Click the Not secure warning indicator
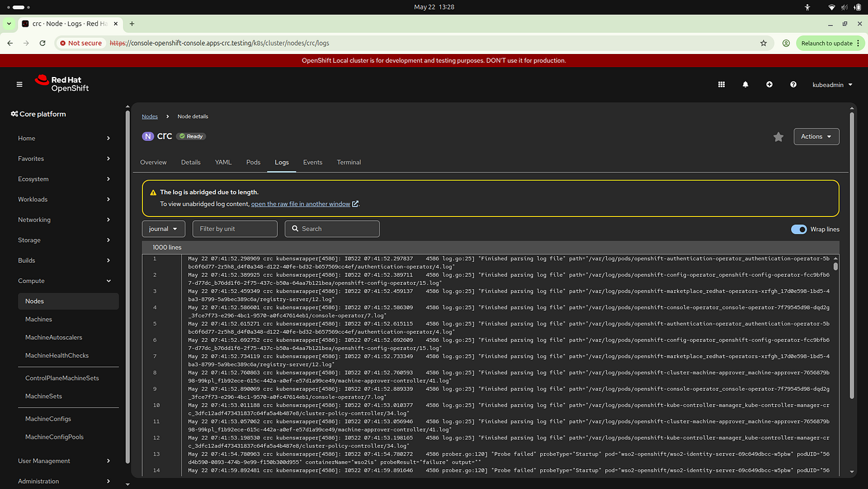The height and width of the screenshot is (489, 868). pyautogui.click(x=81, y=43)
